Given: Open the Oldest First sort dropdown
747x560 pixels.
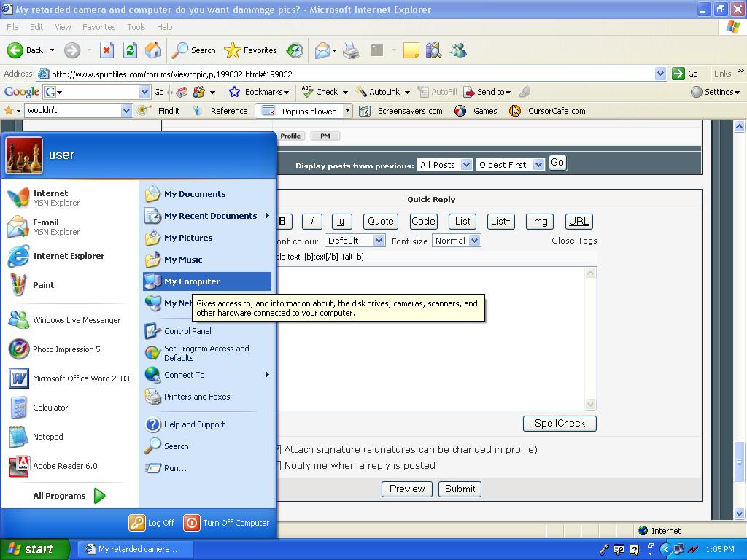Looking at the screenshot, I should tap(509, 165).
